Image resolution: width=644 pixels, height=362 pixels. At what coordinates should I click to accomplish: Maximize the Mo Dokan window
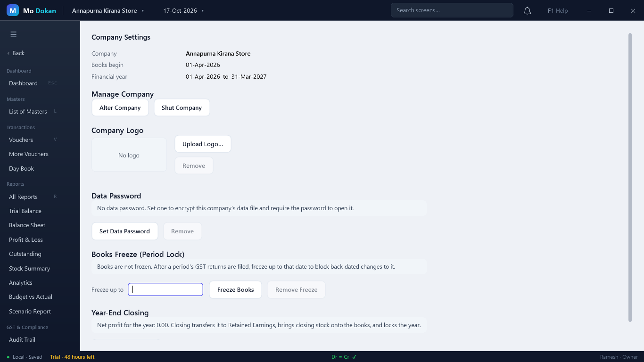tap(611, 10)
